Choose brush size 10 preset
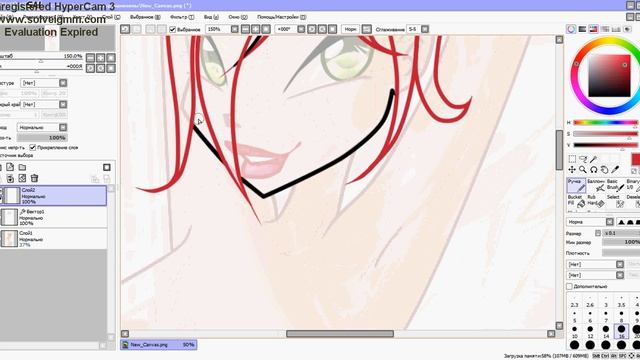640x360 pixels. (x=574, y=331)
